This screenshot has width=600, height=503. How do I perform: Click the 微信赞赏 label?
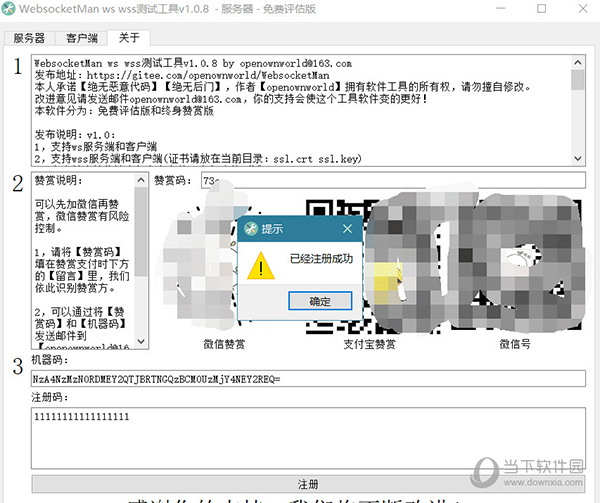[224, 344]
